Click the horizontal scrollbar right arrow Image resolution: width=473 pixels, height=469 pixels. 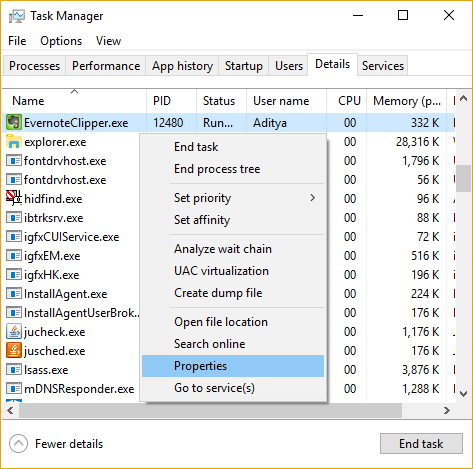point(447,410)
